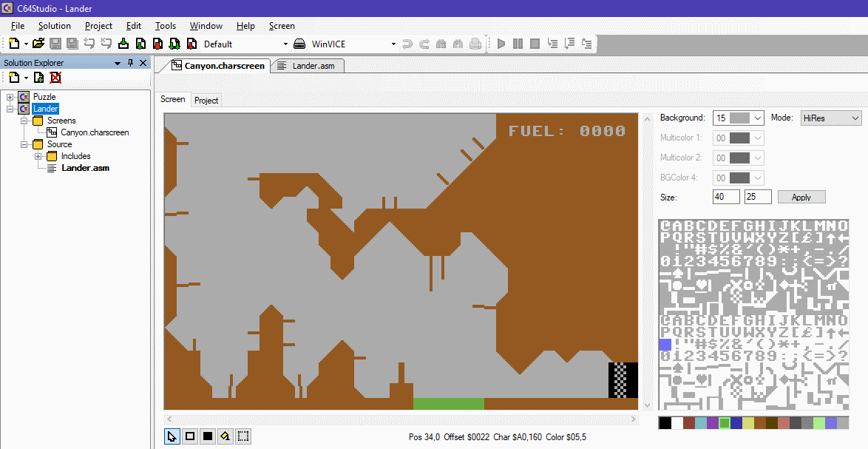Click the red X delete icon in Solution Explorer
Screen dimensions: 868x449
[55, 78]
